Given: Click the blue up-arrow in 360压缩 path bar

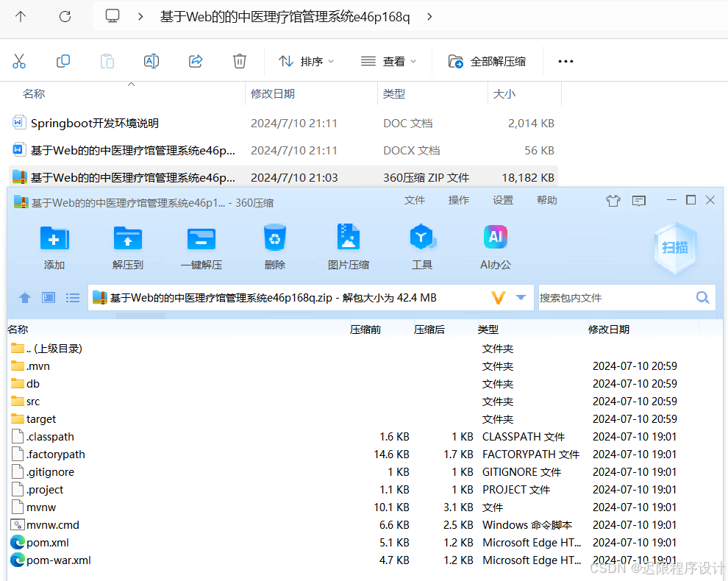Looking at the screenshot, I should [x=25, y=298].
